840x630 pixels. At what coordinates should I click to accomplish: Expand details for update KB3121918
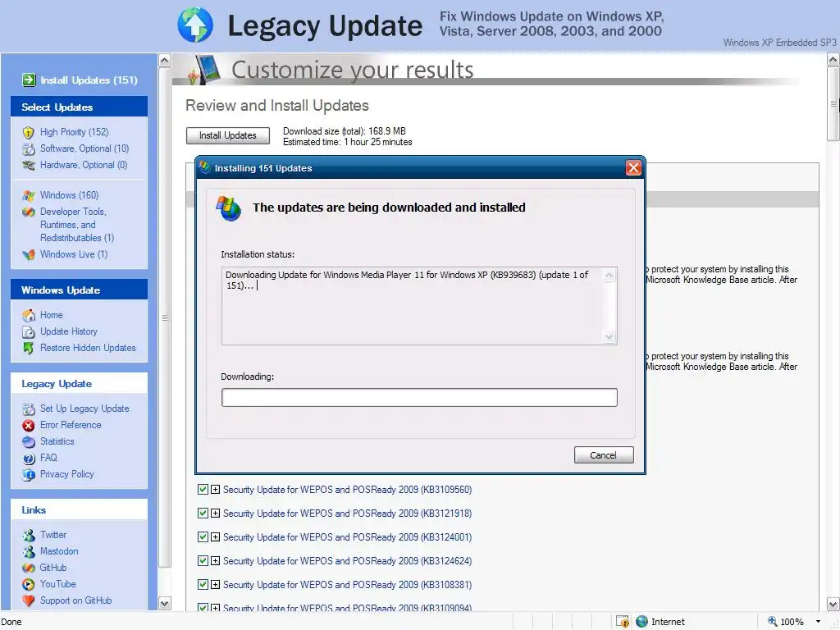(215, 514)
